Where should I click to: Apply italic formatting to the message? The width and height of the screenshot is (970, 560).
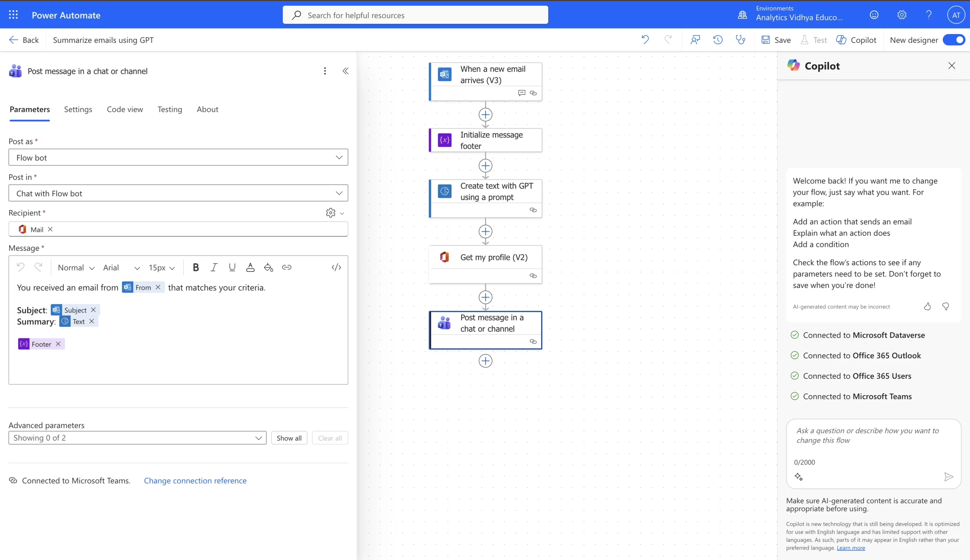[x=214, y=267]
